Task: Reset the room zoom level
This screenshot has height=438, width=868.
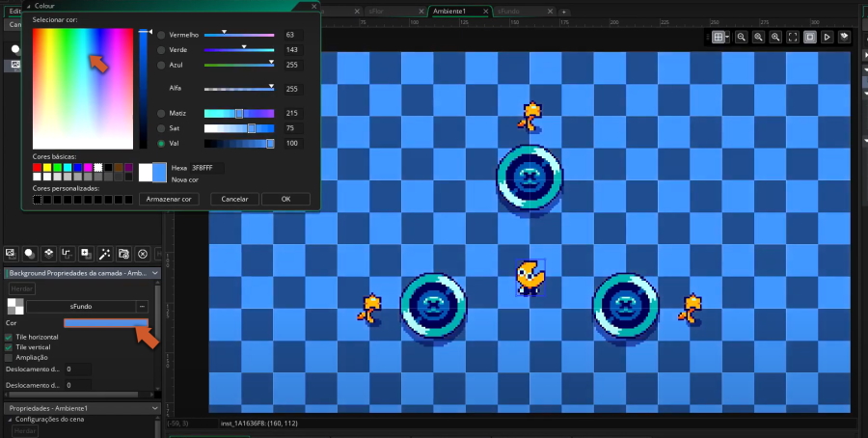Action: pos(758,37)
